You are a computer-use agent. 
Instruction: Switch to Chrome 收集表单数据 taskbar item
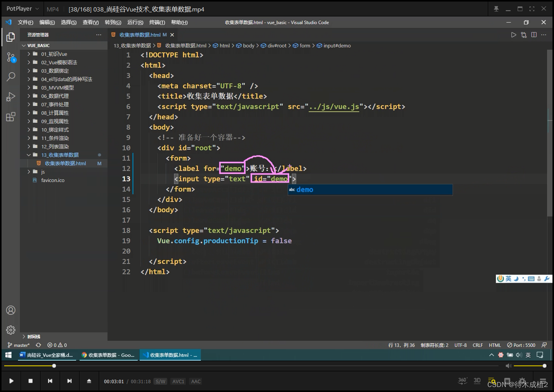click(x=109, y=355)
